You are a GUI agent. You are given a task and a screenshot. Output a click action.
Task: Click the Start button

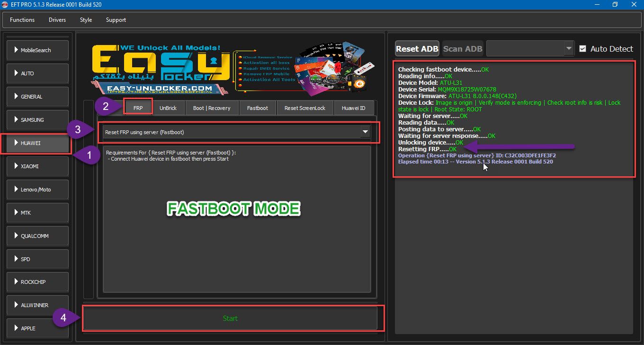click(x=230, y=318)
